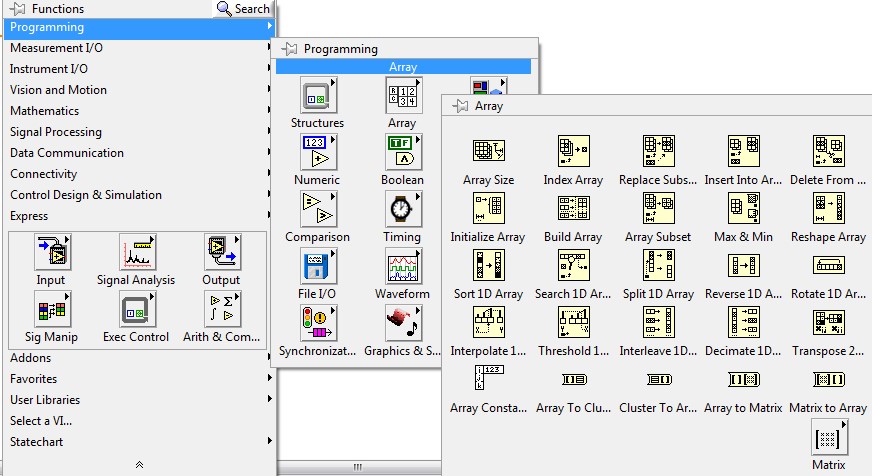
Task: Expand the Data Communication category
Action: 139,153
